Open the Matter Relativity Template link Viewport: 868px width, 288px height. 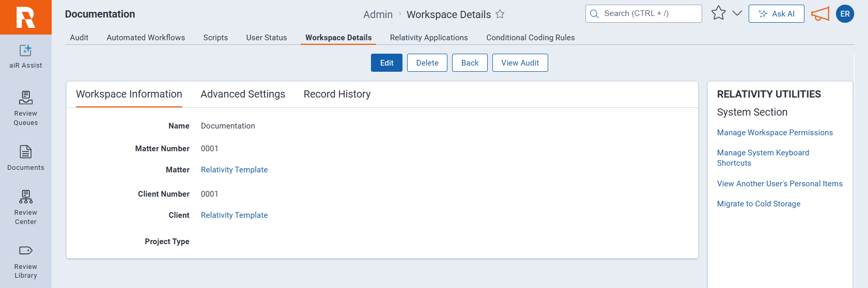click(235, 170)
